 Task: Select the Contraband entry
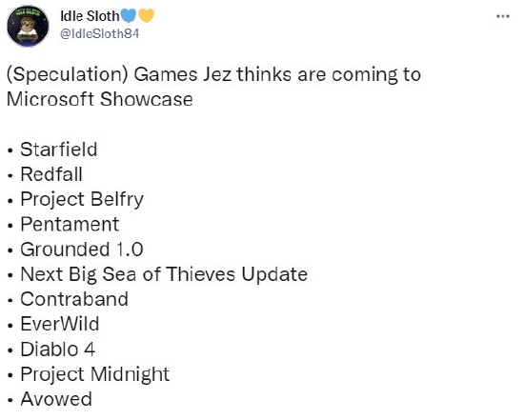pos(74,299)
